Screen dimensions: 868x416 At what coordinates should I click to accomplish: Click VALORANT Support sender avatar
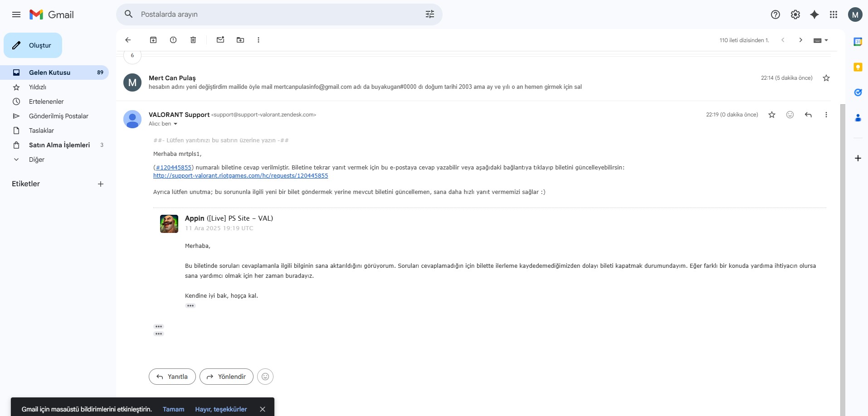point(132,119)
